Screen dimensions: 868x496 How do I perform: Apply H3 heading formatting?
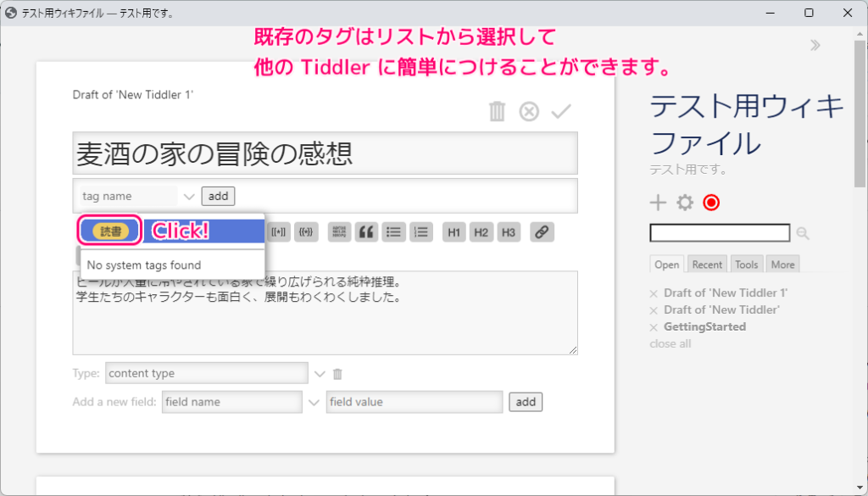[509, 231]
